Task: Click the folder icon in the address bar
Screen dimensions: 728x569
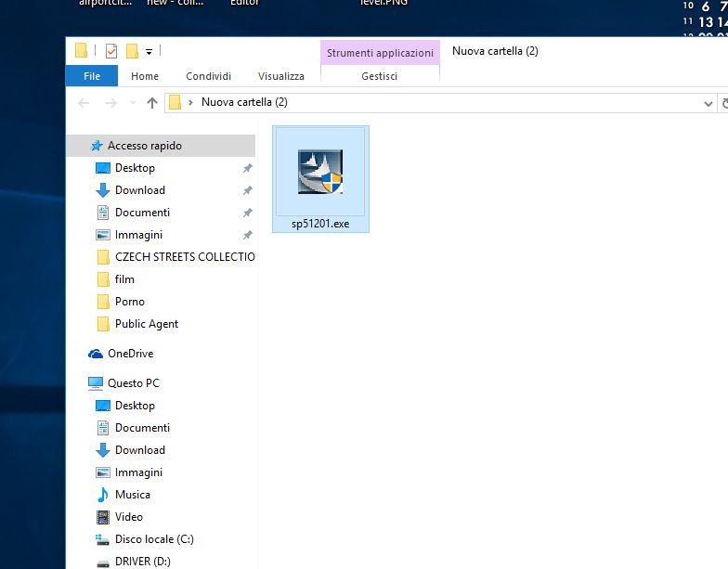Action: click(x=175, y=102)
